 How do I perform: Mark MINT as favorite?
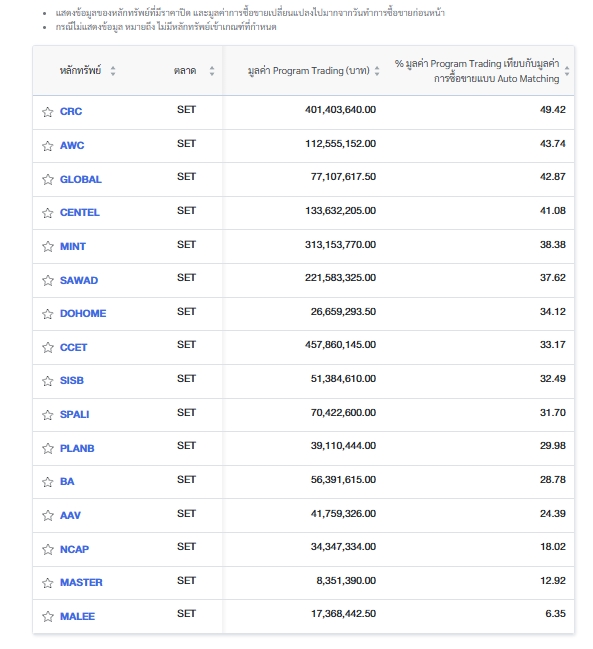tap(48, 246)
